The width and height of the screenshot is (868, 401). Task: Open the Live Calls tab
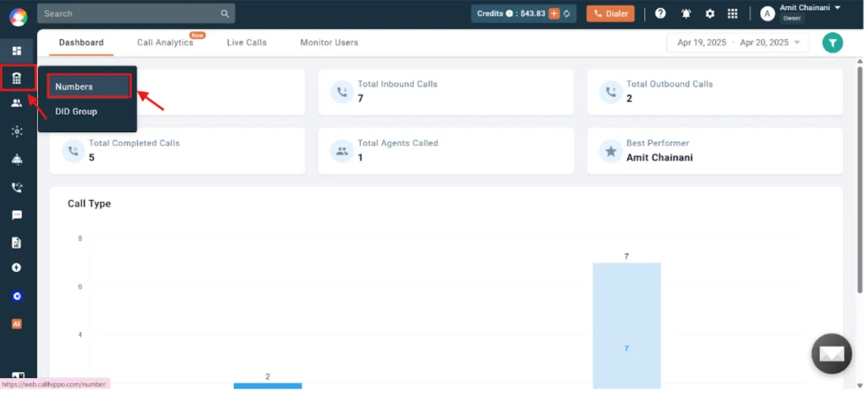pos(247,42)
